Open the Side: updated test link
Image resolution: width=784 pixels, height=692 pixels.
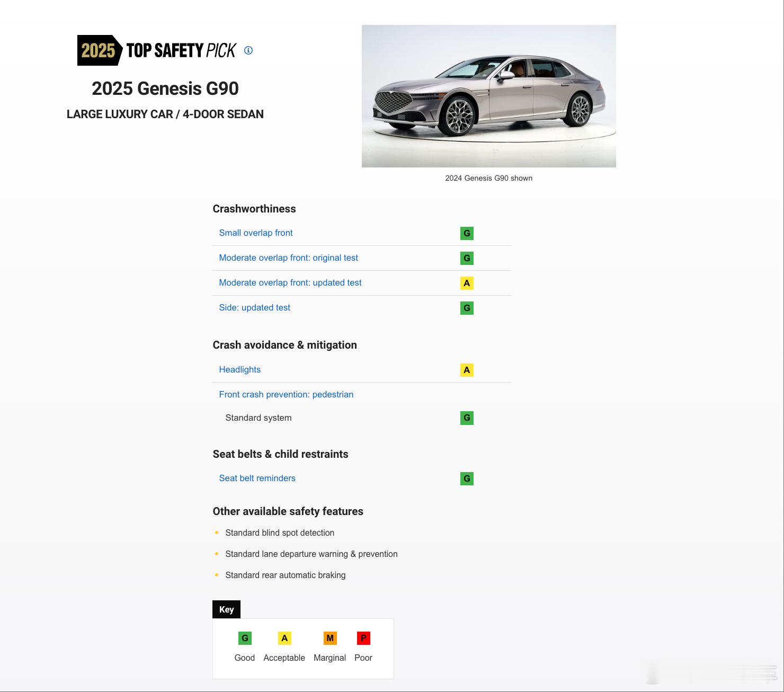click(x=255, y=307)
